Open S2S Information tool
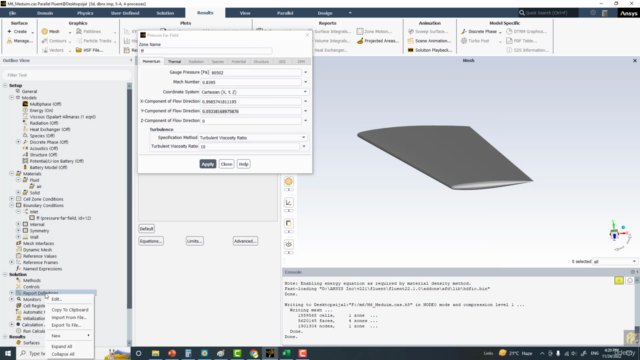 pos(527,50)
